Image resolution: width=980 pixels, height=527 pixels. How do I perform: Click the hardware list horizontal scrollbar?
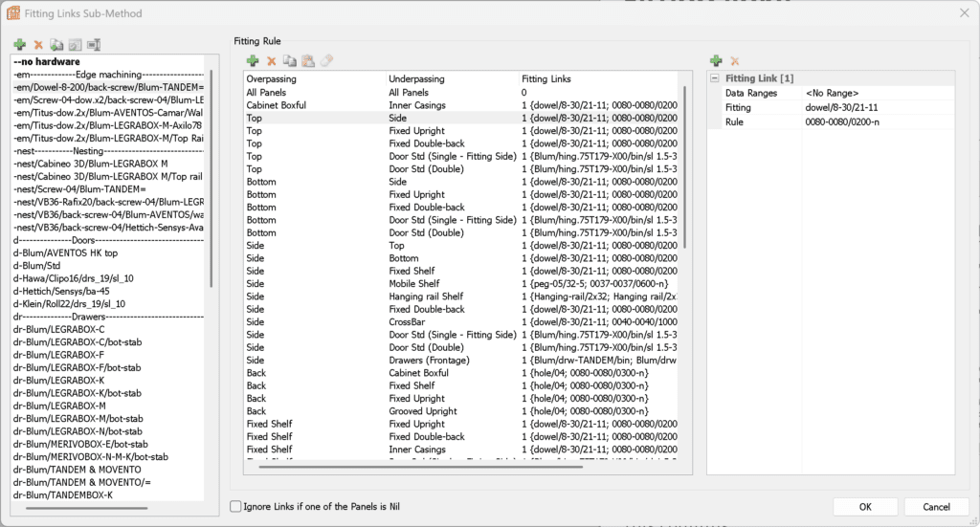pos(87,508)
